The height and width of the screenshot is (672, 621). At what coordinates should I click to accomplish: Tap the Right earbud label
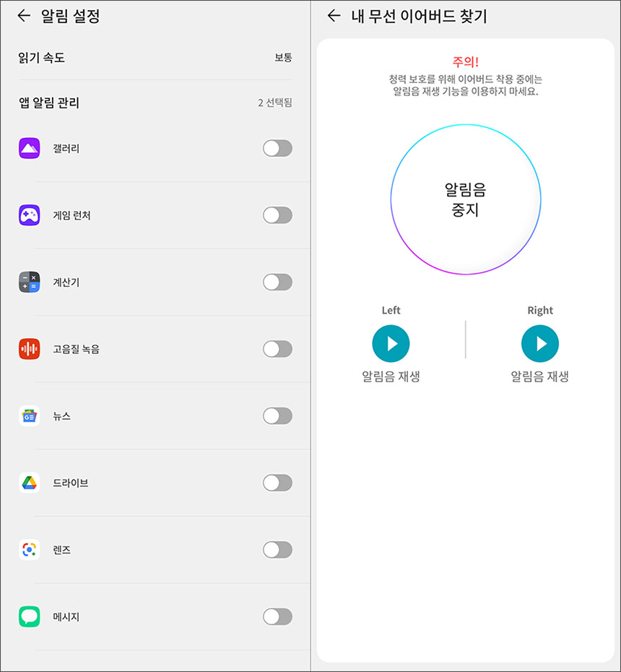point(540,310)
